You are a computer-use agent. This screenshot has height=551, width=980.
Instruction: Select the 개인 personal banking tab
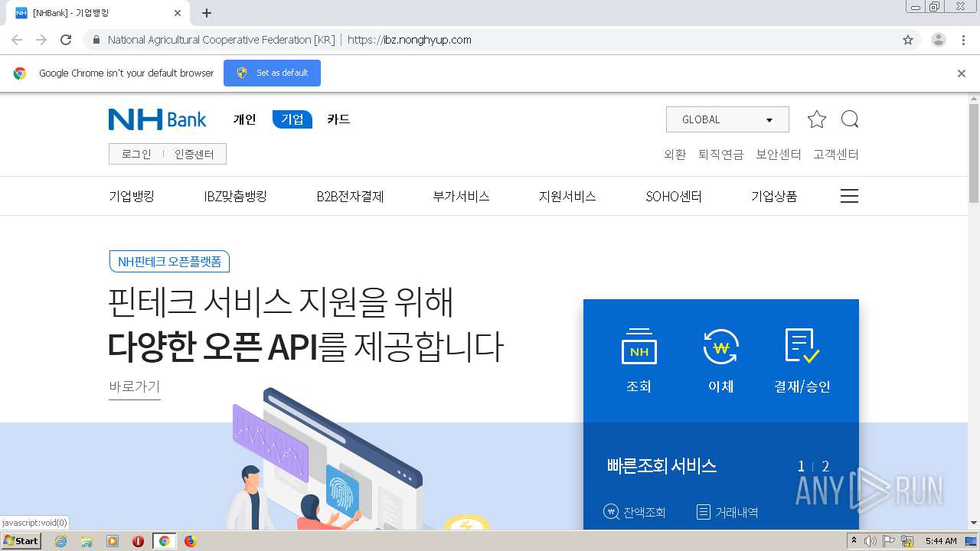tap(244, 119)
